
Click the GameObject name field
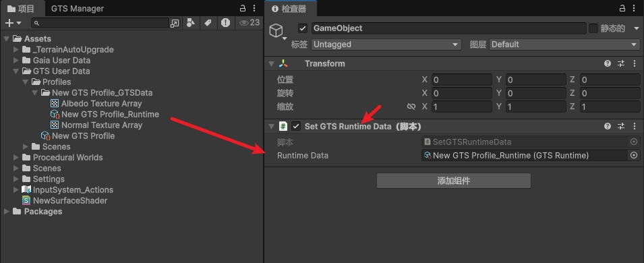click(448, 28)
